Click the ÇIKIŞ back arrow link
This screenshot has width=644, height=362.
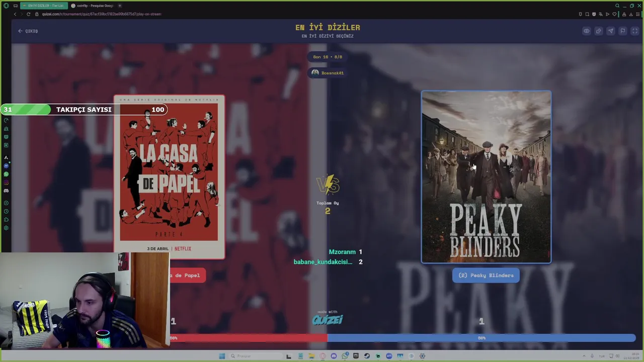(x=28, y=31)
